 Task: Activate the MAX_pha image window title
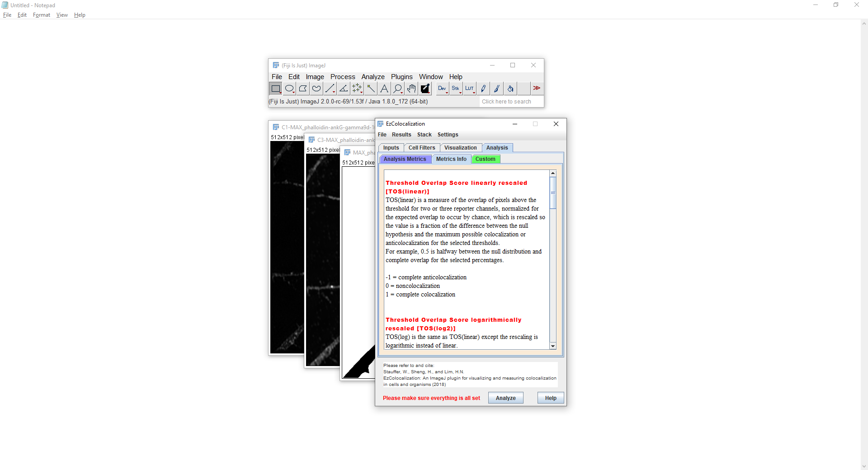[363, 153]
